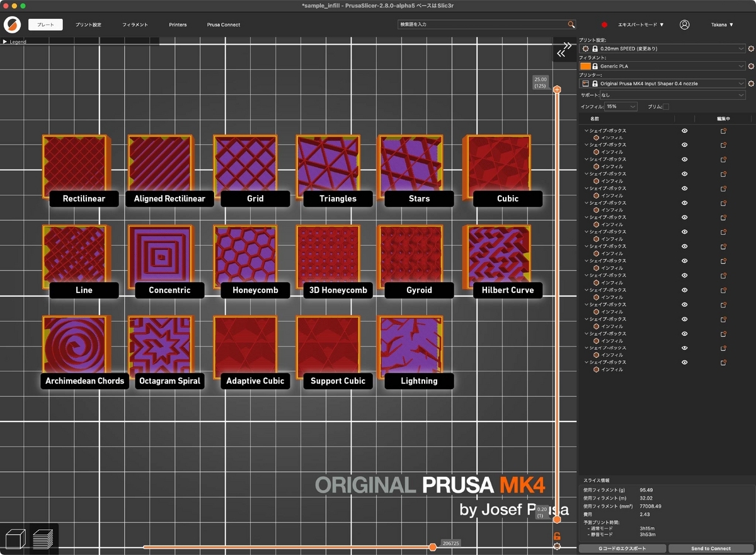Toggle the lock icon below vertical layer slider
Screen dimensions: 756x555
coord(557,536)
